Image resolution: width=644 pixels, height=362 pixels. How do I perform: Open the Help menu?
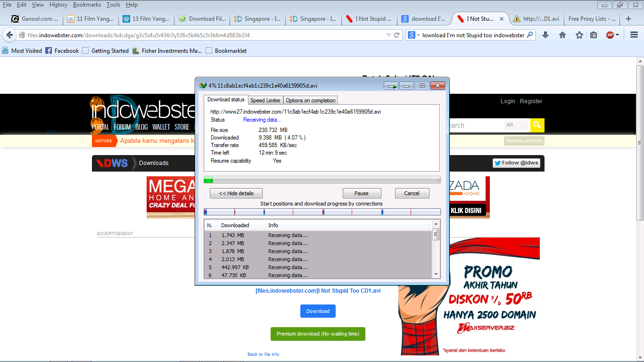tap(132, 5)
